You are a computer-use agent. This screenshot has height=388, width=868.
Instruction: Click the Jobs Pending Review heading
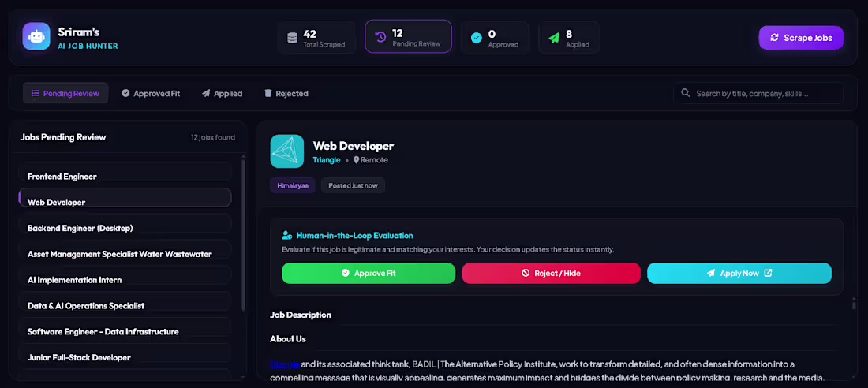[63, 136]
